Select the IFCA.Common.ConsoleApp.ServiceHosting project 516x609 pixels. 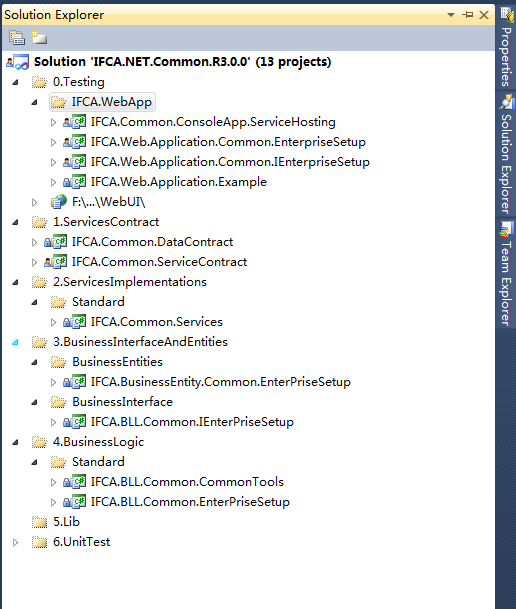pyautogui.click(x=213, y=122)
